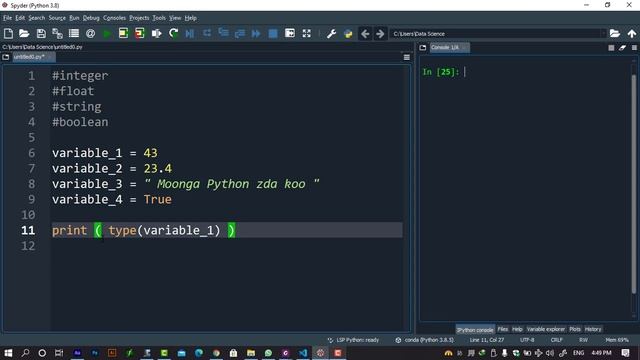640x360 pixels.
Task: Toggle fullscreen mode icon
Action: point(307,33)
